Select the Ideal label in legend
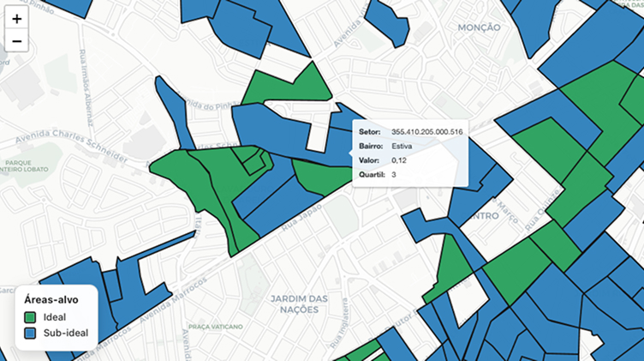644x361 pixels. [54, 318]
